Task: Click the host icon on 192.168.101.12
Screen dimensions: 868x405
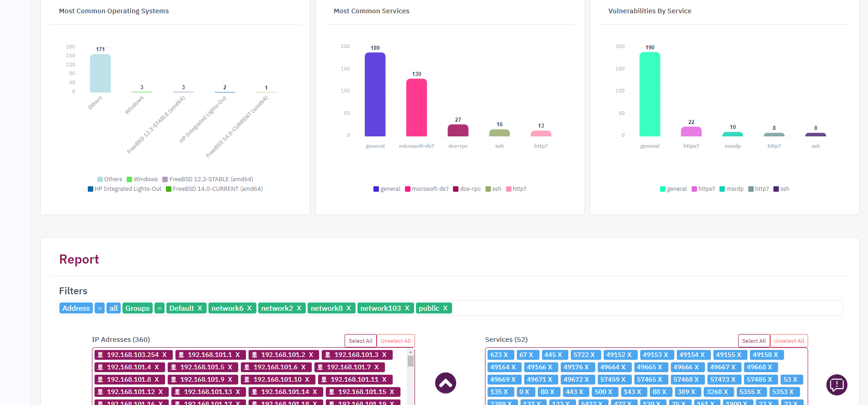Action: [101, 392]
